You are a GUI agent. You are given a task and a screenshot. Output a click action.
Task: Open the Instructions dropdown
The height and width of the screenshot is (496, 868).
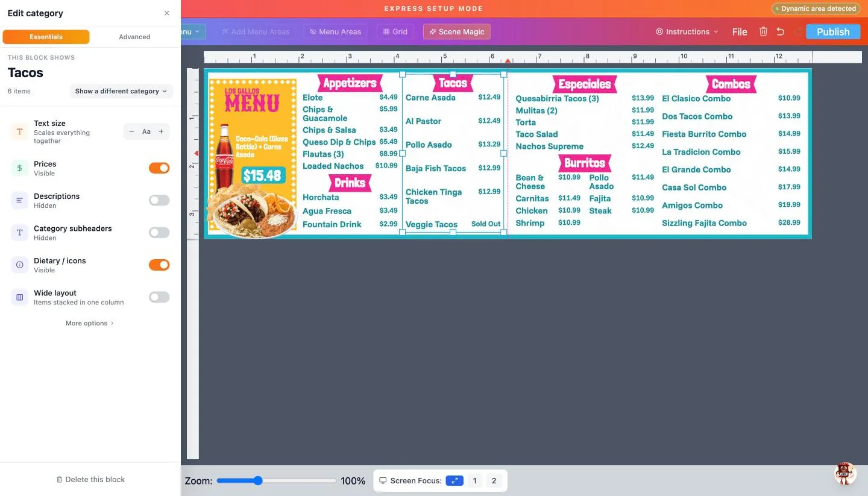pos(687,32)
